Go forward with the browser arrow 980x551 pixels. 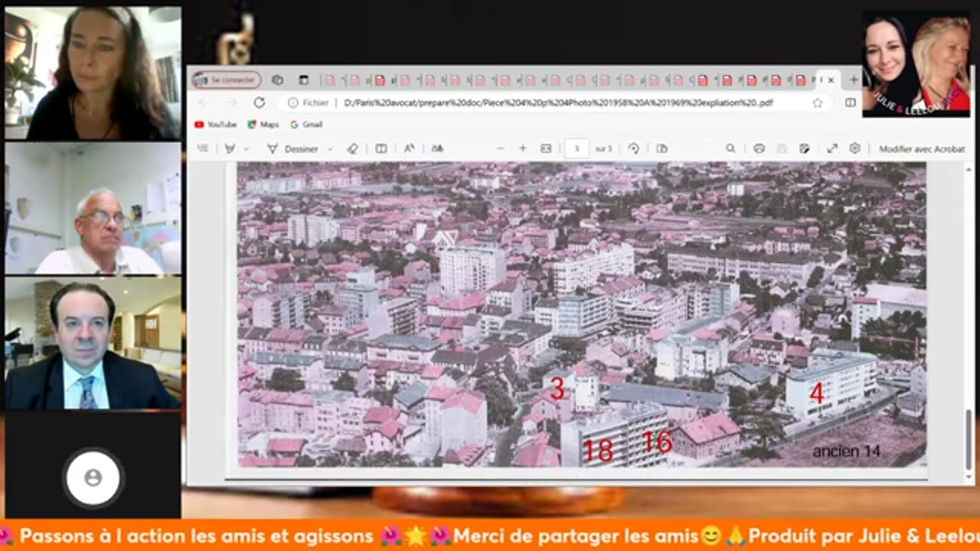point(231,103)
